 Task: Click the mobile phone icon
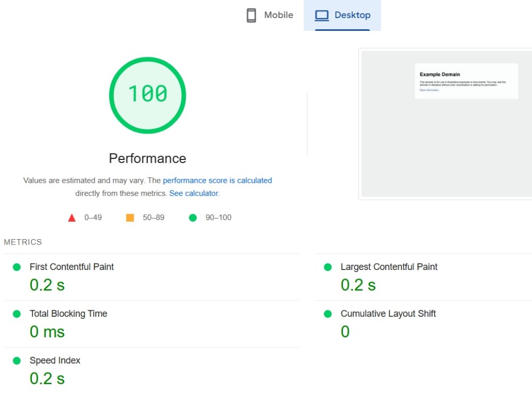pos(252,15)
